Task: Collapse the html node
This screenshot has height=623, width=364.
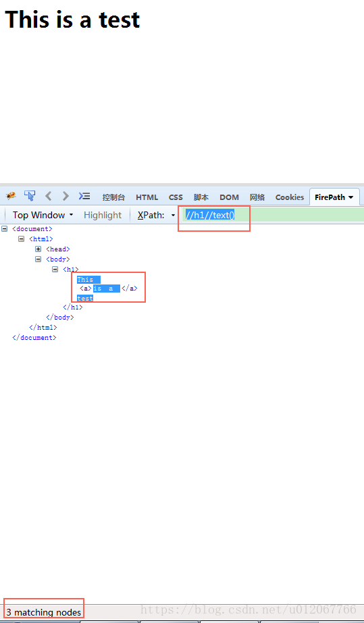Action: [22, 239]
